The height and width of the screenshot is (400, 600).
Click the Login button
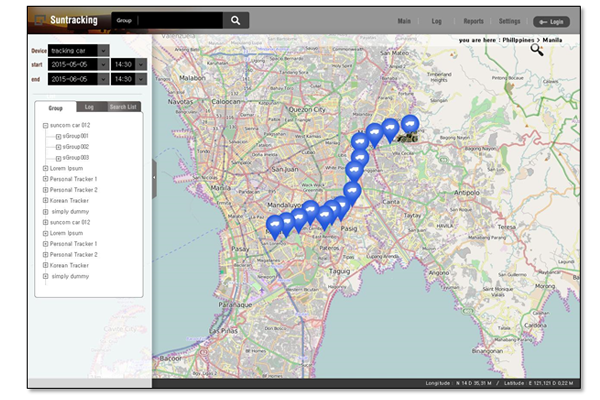click(551, 22)
